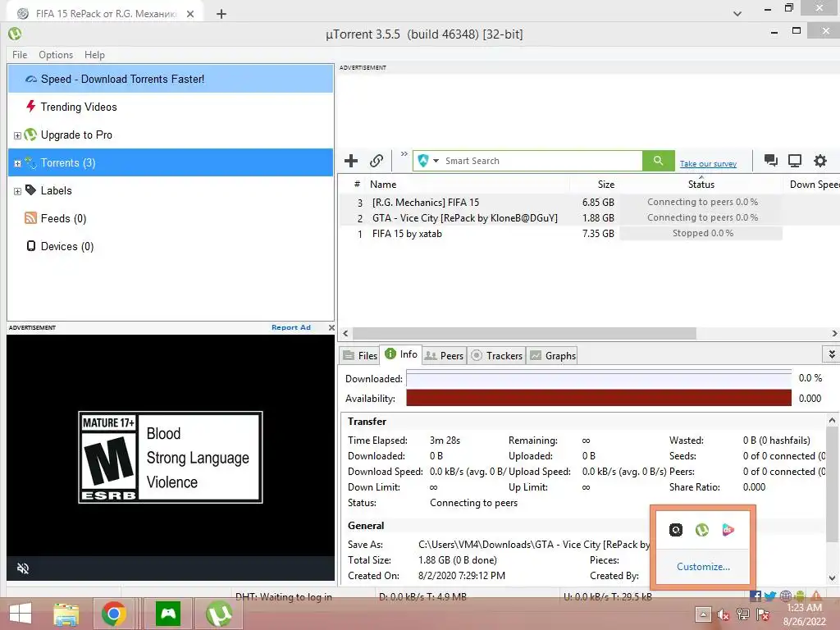Screen dimensions: 840x630
Task: Select Speed - Download Torrents Faster item
Action: click(171, 79)
